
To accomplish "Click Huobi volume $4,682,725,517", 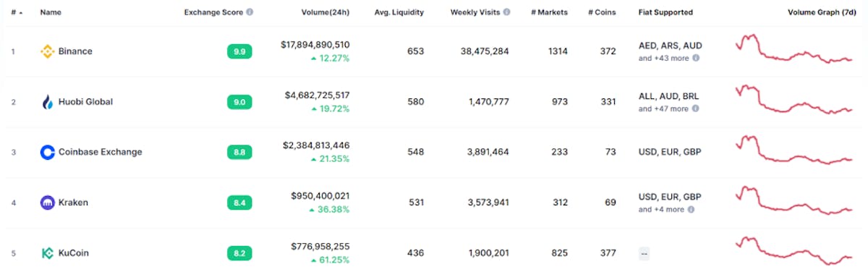I will click(x=318, y=95).
